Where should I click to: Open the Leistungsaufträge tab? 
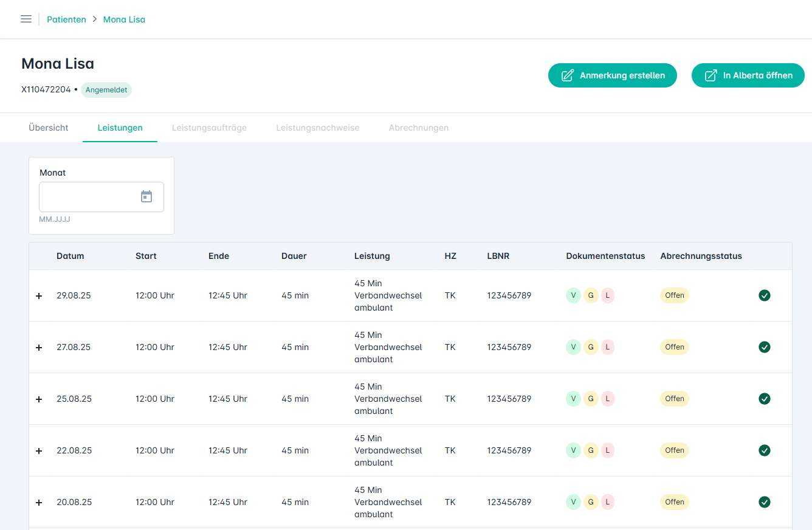pos(209,128)
